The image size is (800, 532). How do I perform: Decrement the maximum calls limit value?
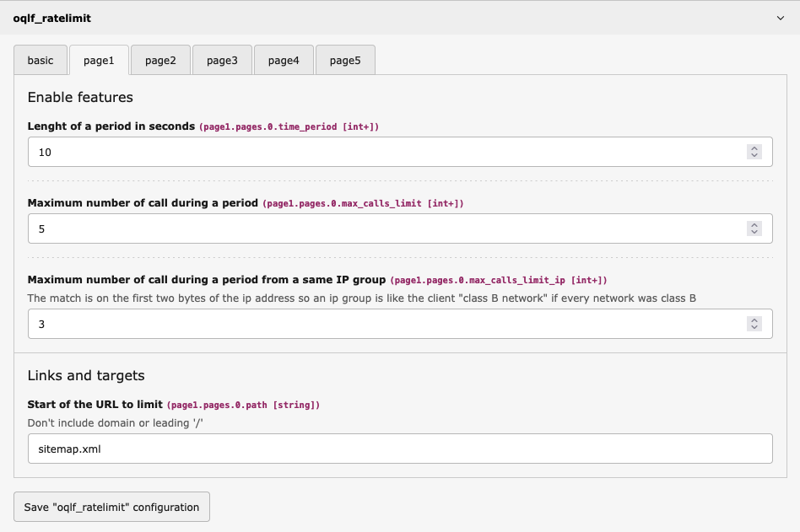pyautogui.click(x=755, y=232)
